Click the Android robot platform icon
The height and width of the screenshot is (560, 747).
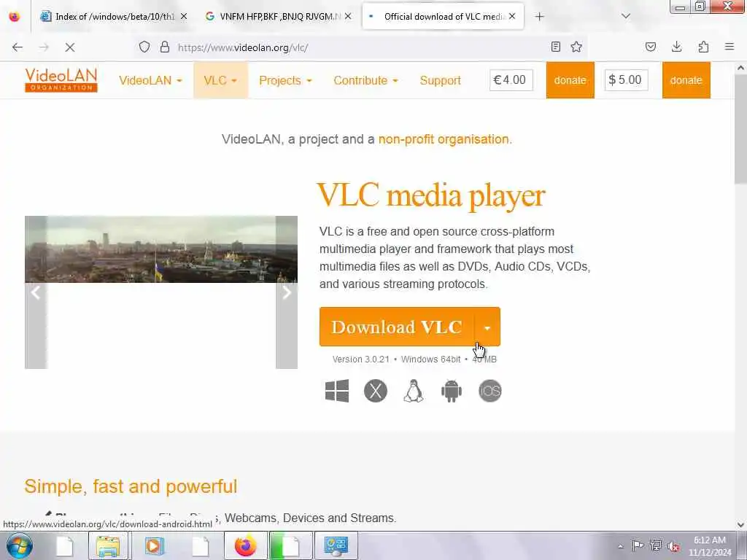452,391
